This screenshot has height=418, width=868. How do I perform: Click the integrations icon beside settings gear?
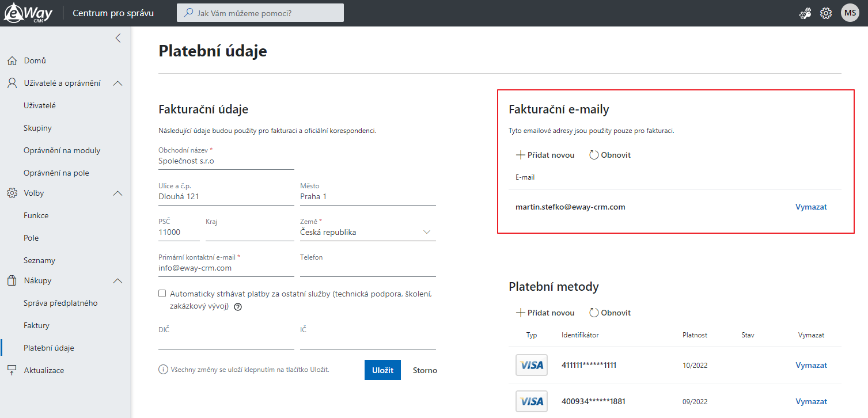click(x=805, y=13)
